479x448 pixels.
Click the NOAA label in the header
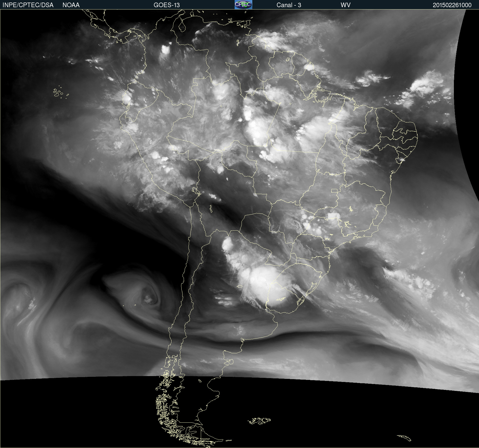(71, 5)
